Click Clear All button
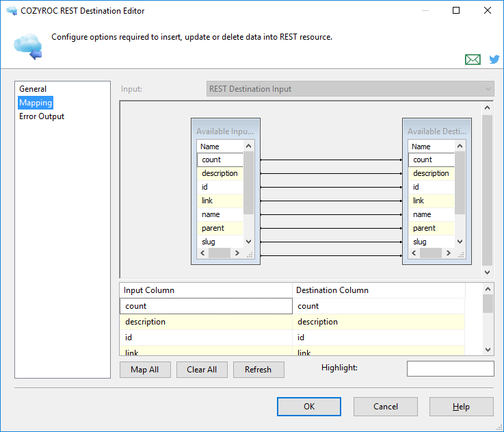Viewport: 504px width, 432px height. point(202,370)
